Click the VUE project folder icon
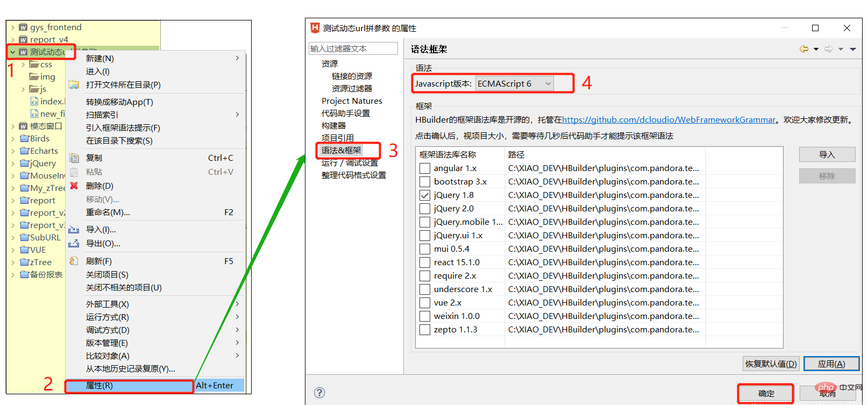868x405 pixels. click(24, 250)
